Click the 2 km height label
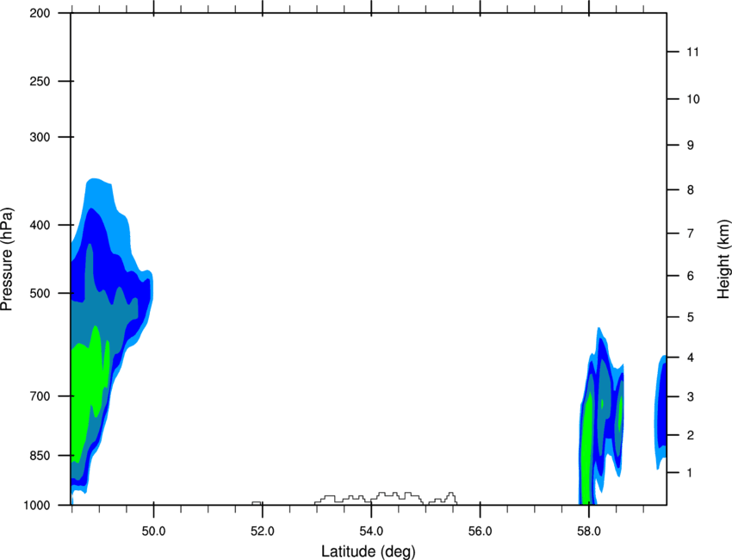Image resolution: width=732 pixels, height=560 pixels. (691, 435)
